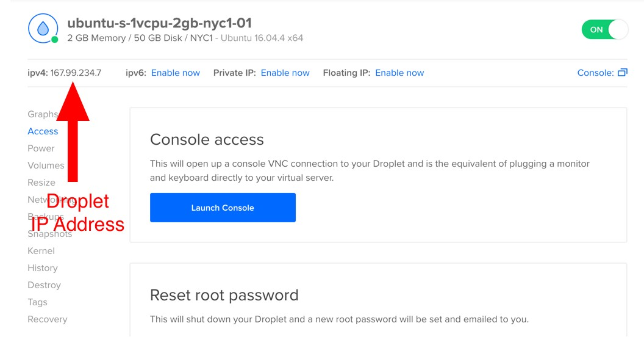The image size is (644, 356).
Task: Enable ipv6 now
Action: click(x=176, y=73)
